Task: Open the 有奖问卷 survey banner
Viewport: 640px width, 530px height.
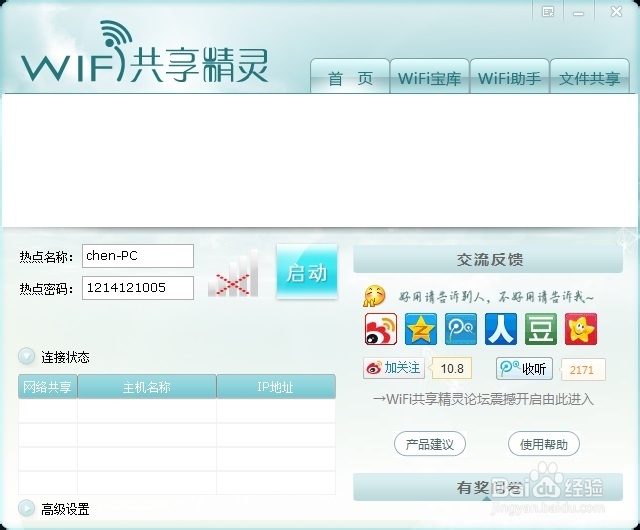Action: [x=488, y=487]
